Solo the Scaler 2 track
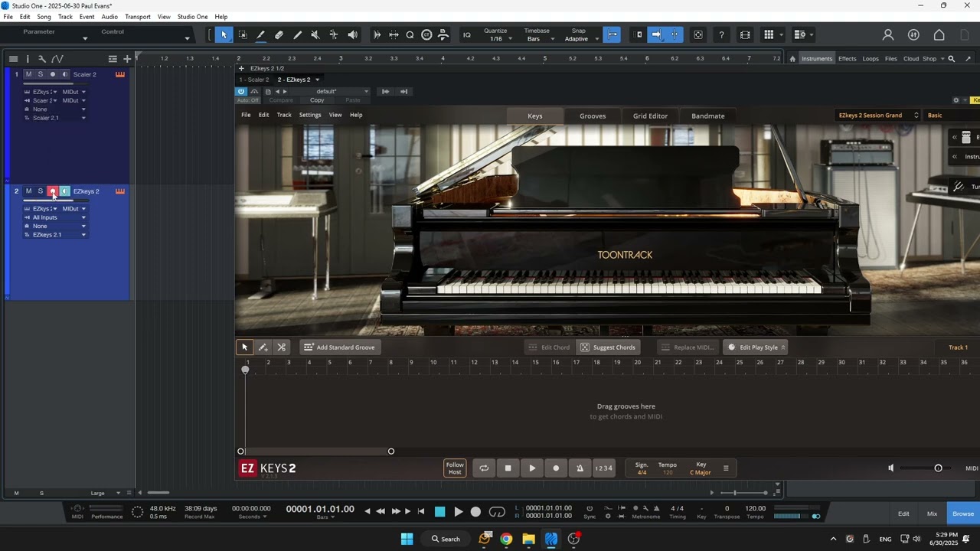The height and width of the screenshot is (551, 980). click(41, 74)
